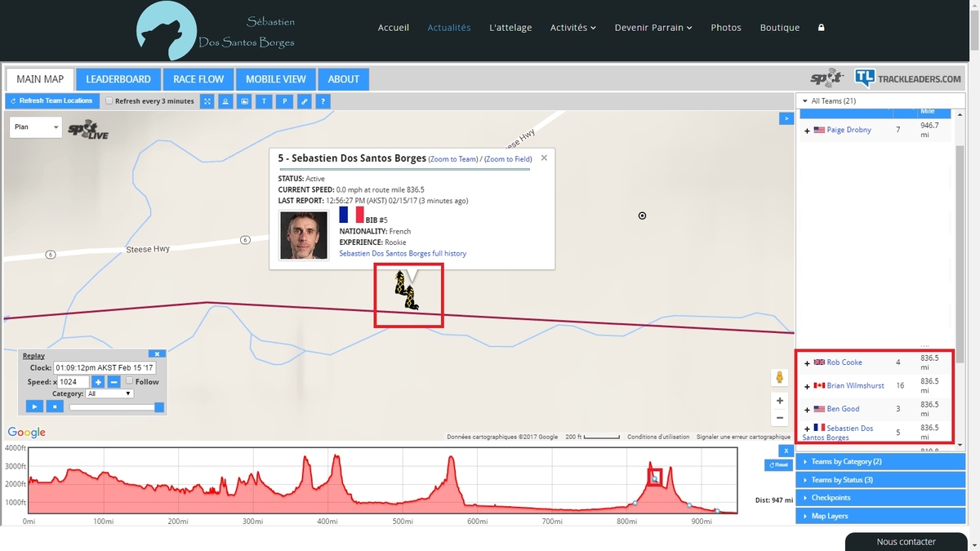Enable Refresh every 3 minutes checkbox
Viewport: 980px width, 551px height.
(x=109, y=101)
